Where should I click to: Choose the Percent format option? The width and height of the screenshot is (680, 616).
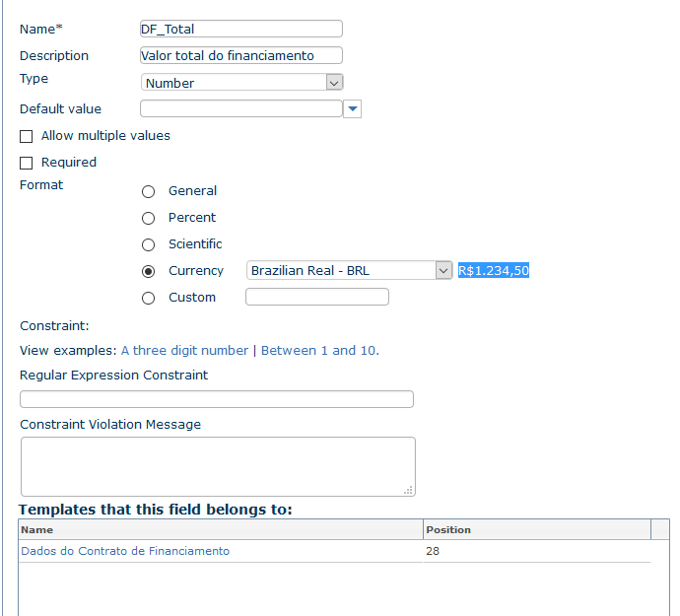pyautogui.click(x=149, y=218)
